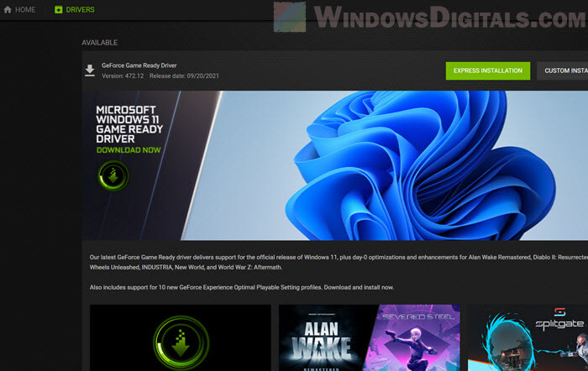Click the house icon beside Home
Viewport: 588px width, 371px height.
pos(8,10)
